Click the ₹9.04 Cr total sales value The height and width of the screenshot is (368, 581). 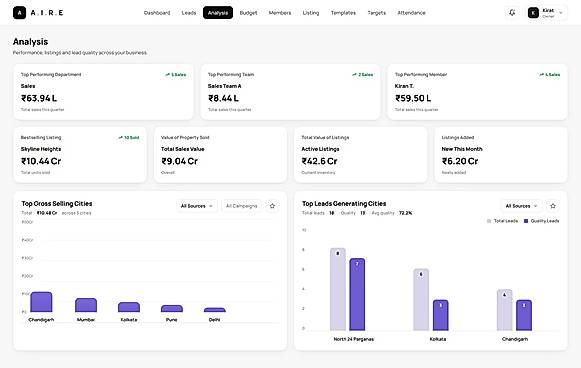180,161
